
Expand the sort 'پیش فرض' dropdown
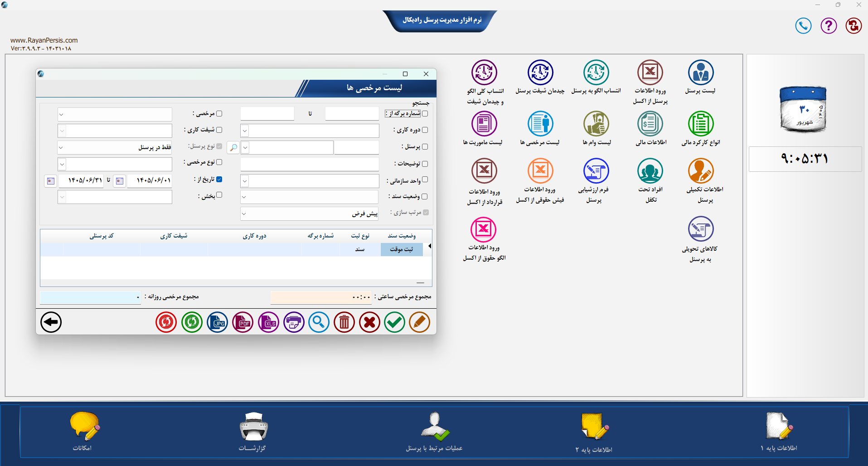[244, 214]
